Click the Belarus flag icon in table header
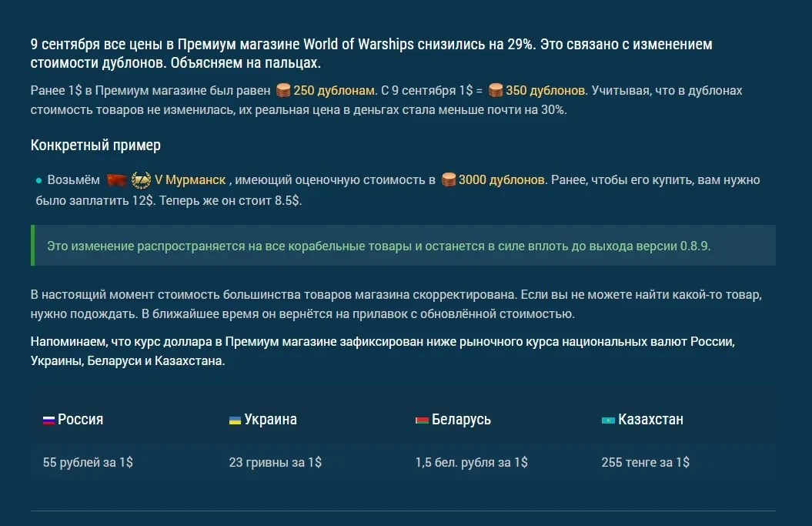Viewport: 812px width, 526px height. pos(421,420)
